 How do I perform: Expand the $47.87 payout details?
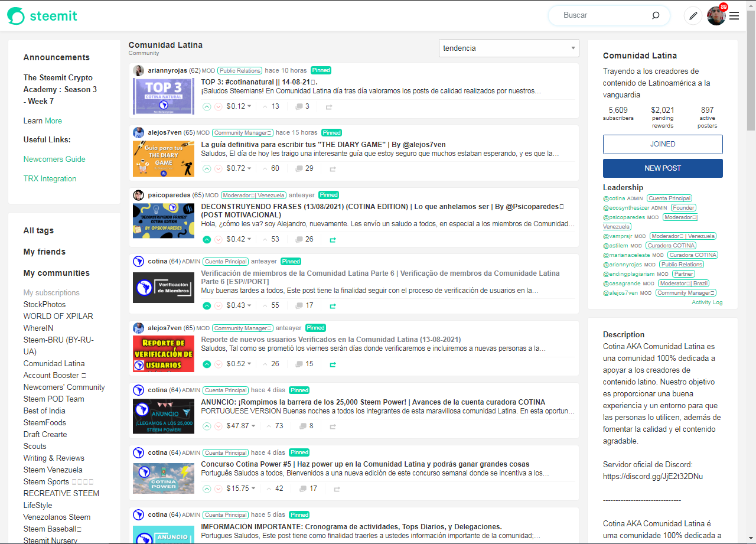tap(241, 426)
